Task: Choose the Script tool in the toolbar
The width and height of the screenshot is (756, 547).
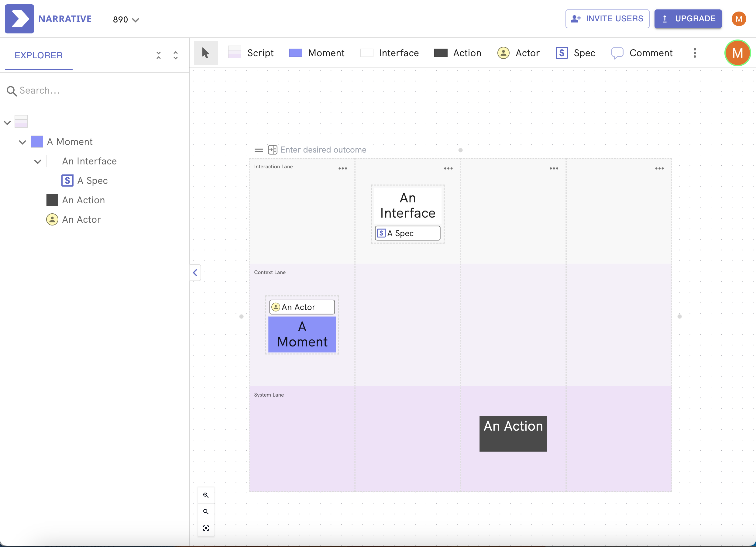Action: pos(251,53)
